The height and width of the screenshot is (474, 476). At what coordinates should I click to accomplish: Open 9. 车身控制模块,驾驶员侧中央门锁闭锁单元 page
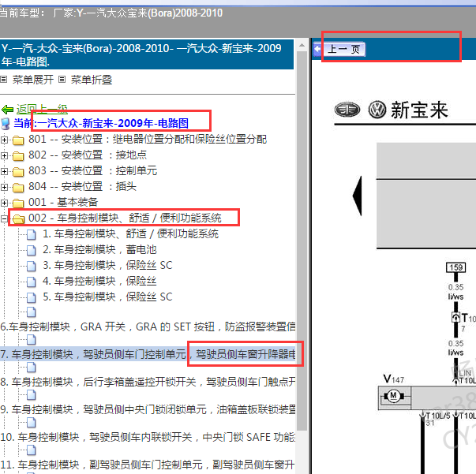148,409
